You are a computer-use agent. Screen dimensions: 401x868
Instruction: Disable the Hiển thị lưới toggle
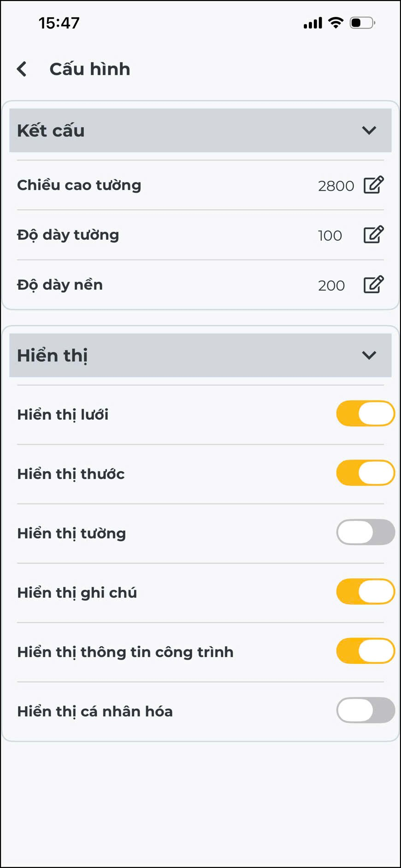pyautogui.click(x=366, y=413)
